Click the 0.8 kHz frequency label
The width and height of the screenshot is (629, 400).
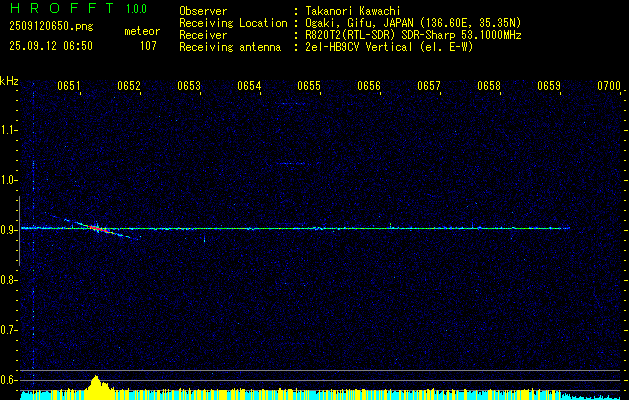8,280
